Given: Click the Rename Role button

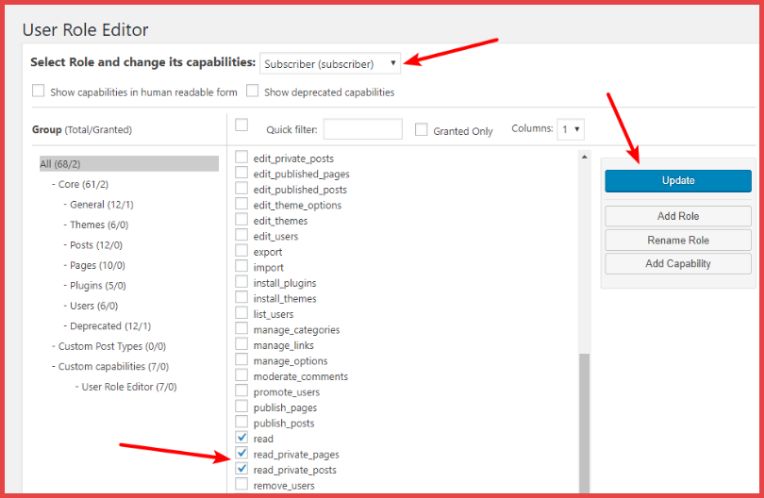Looking at the screenshot, I should pyautogui.click(x=678, y=240).
